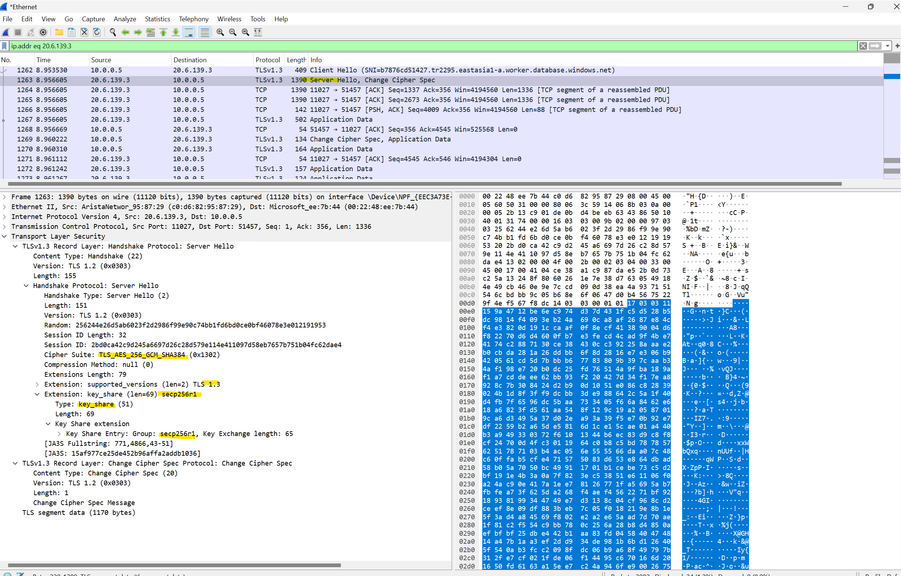This screenshot has width=901, height=576.
Task: Restart the current capture
Action: 30,32
